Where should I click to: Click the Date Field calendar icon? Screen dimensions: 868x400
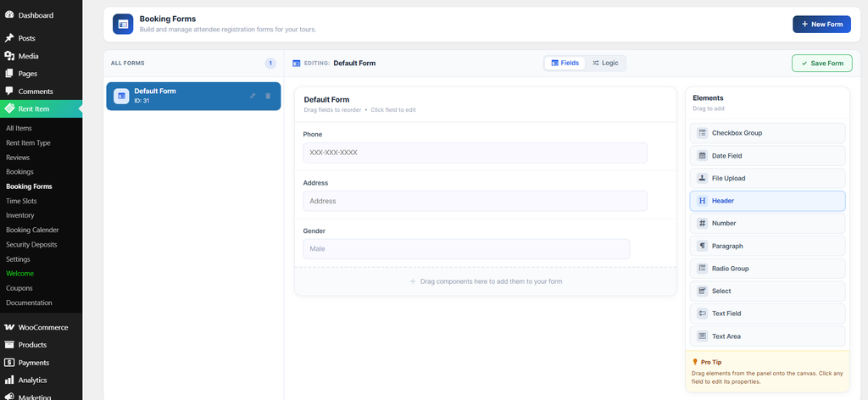(x=702, y=155)
